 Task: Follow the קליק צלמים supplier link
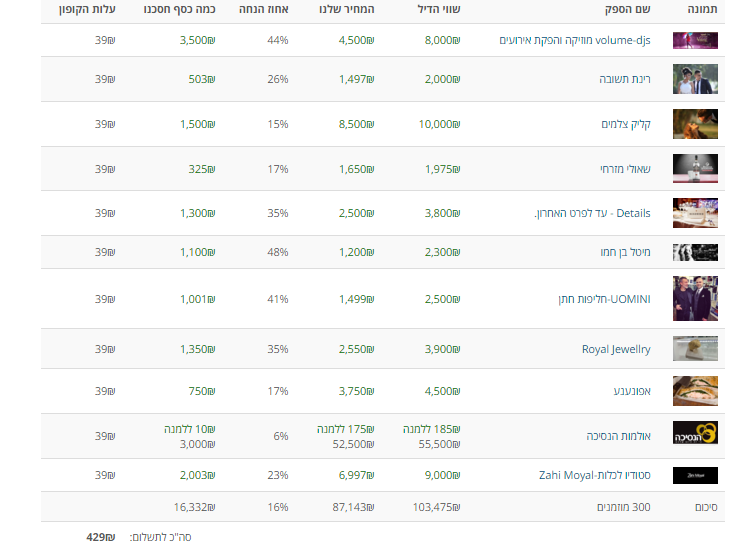pos(626,124)
